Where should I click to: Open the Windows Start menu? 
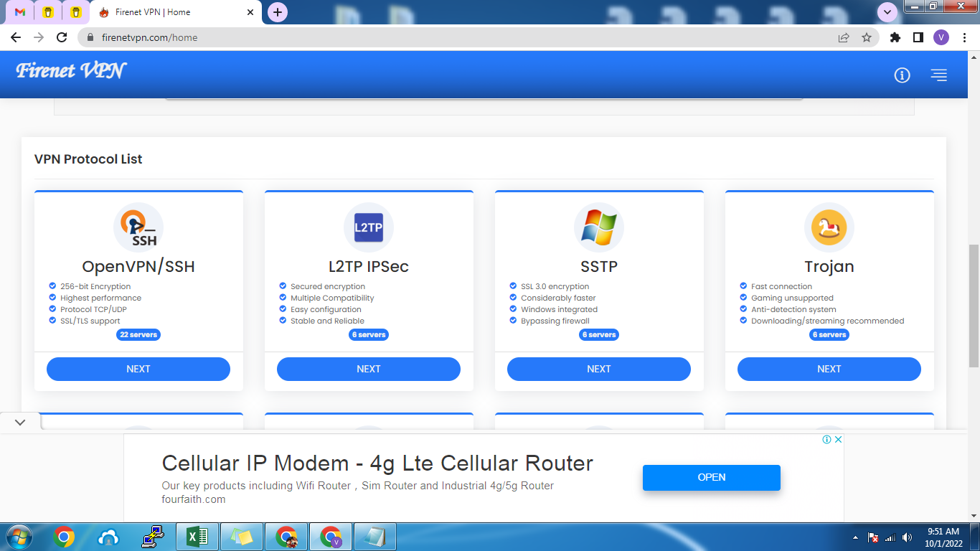coord(18,537)
